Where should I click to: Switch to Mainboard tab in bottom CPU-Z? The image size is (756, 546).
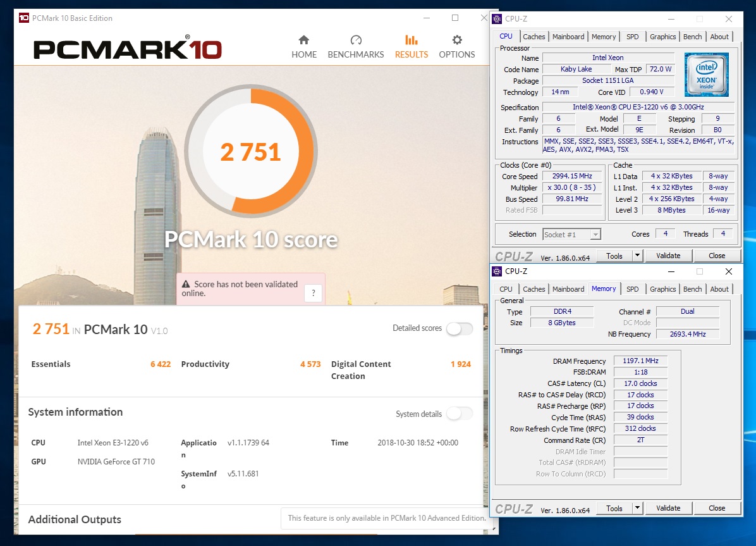568,289
